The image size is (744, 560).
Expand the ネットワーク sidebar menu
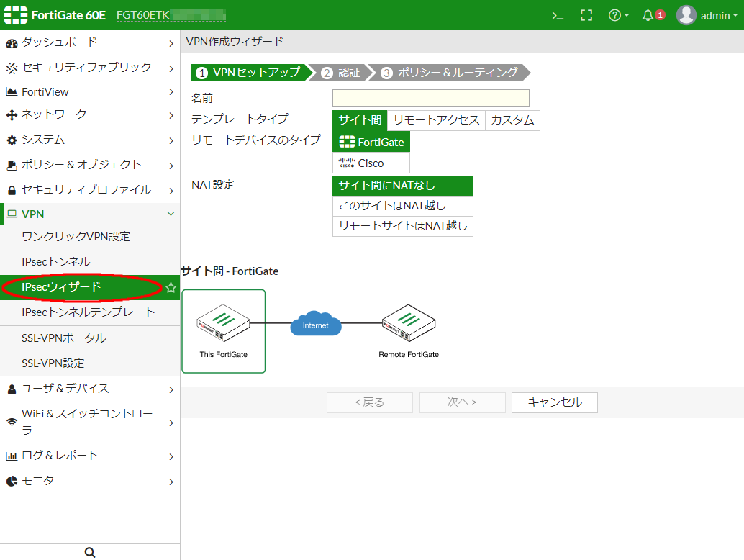coord(89,114)
